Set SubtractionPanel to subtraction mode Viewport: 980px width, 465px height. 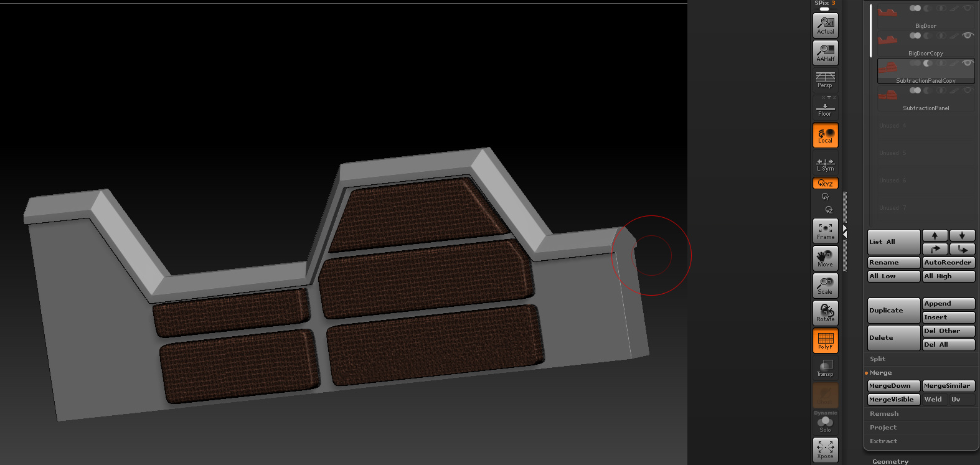click(x=928, y=90)
